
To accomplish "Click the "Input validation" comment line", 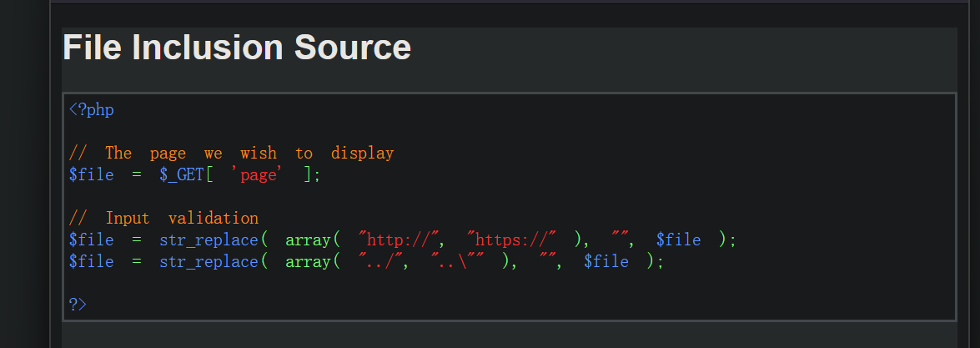I will click(x=163, y=219).
